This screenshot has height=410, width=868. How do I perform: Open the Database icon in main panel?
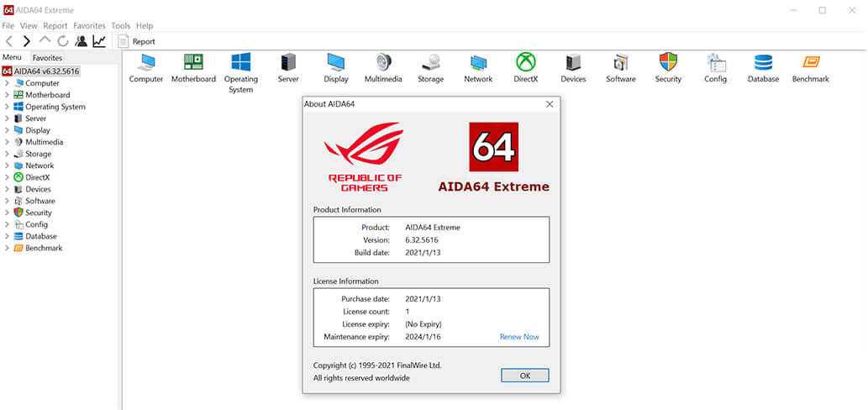pos(763,63)
